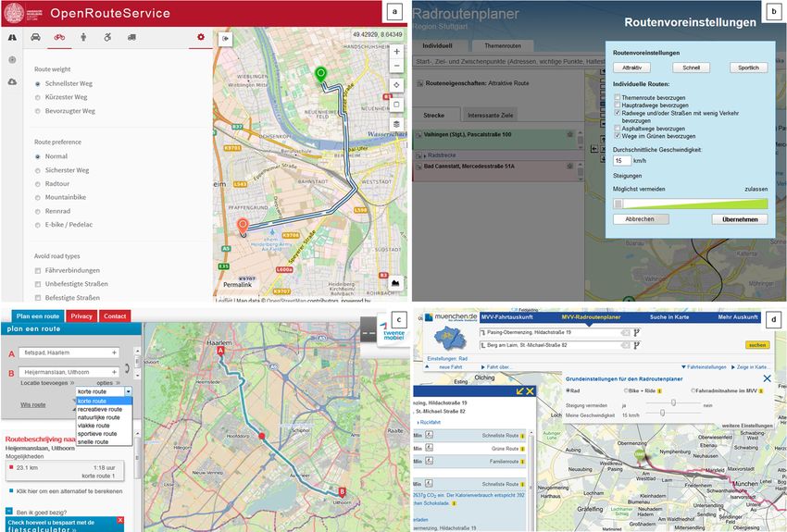Choose sportieve route from dropdown list
787x532 pixels.
(97, 434)
